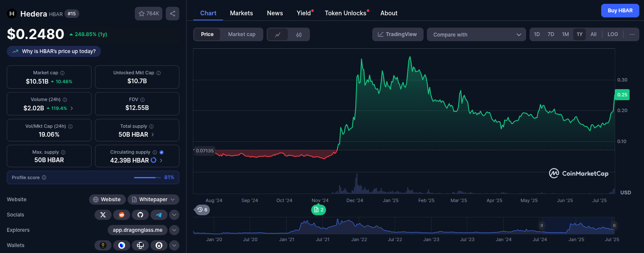Set chart range to 1Y
This screenshot has width=644, height=253.
(x=580, y=34)
